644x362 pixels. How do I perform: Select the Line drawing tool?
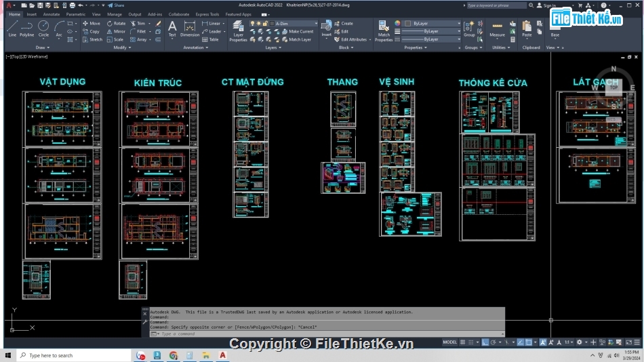[12, 28]
